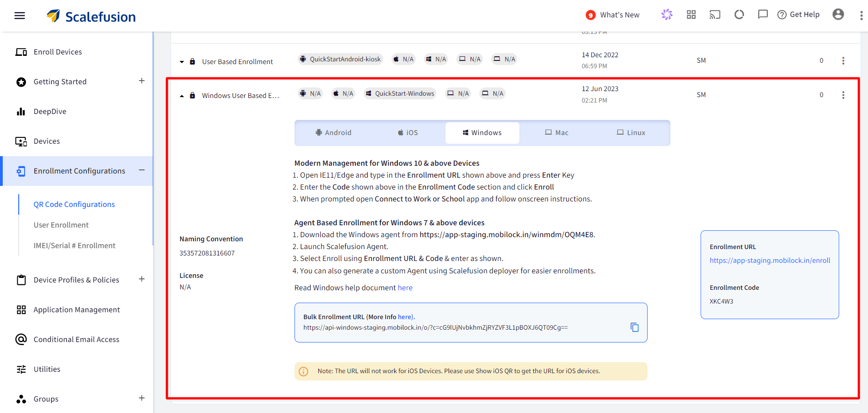
Task: Click the purple sparkle AI icon
Action: coord(667,15)
